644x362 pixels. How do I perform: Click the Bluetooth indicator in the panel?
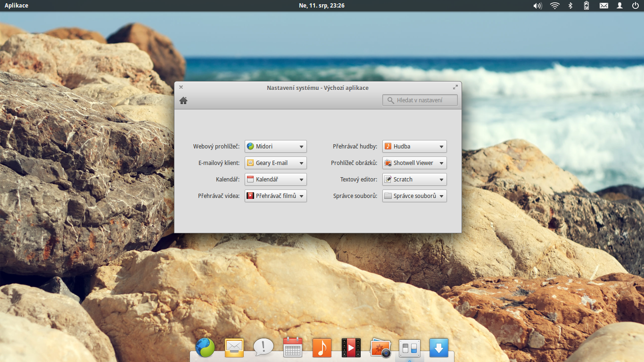click(x=570, y=6)
